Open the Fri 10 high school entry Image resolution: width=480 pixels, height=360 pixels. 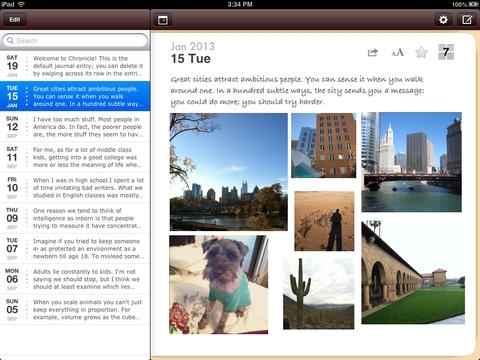(x=75, y=188)
